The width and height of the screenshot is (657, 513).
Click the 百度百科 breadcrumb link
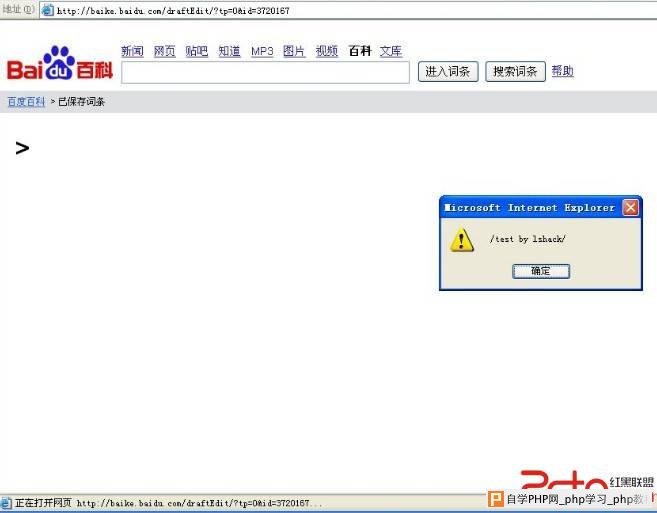point(26,102)
